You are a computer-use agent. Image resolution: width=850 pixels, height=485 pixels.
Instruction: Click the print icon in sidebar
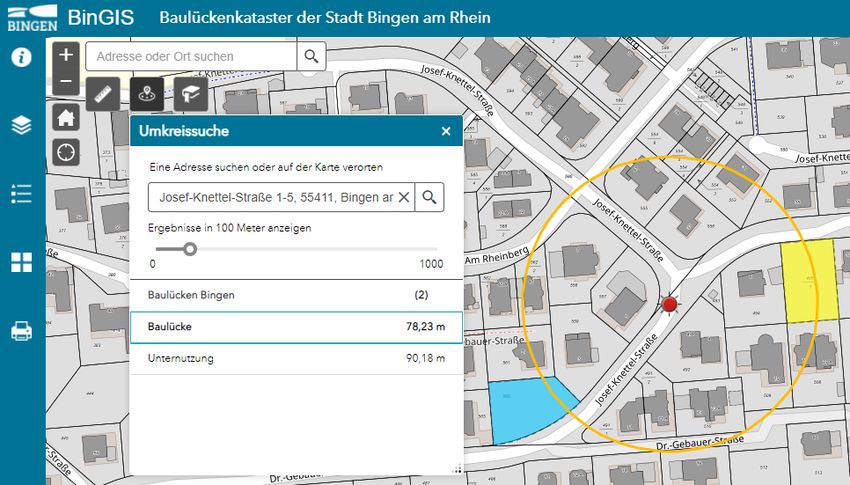[21, 331]
